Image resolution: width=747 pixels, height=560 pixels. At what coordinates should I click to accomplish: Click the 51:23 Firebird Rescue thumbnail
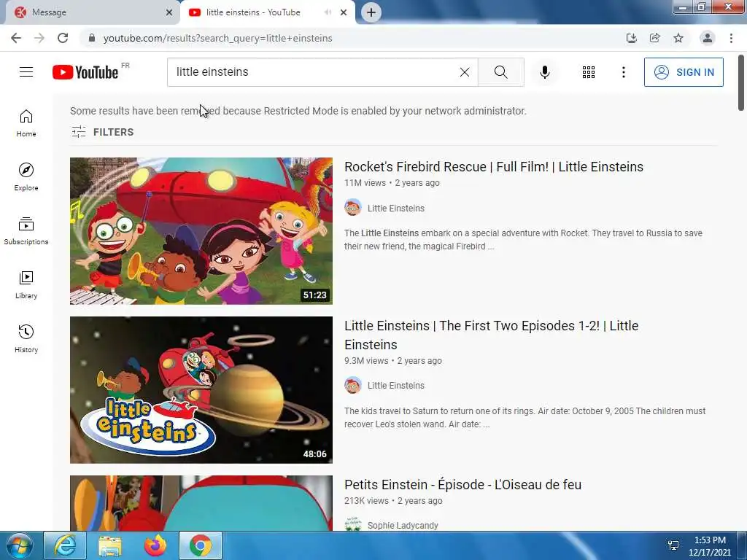tap(201, 231)
